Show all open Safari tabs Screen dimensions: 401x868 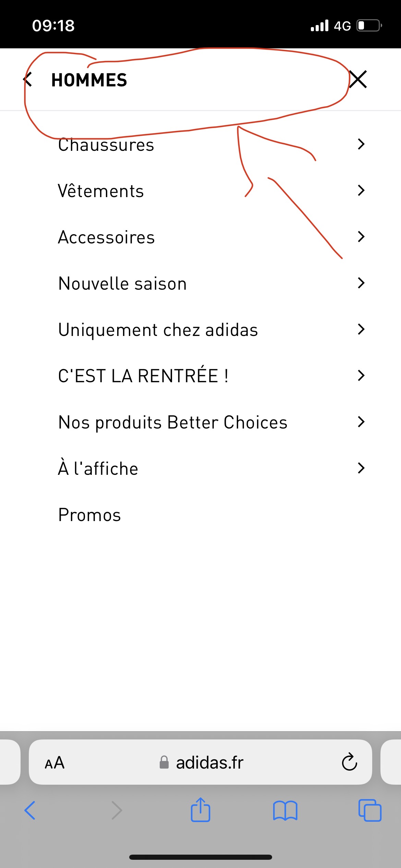click(x=369, y=811)
